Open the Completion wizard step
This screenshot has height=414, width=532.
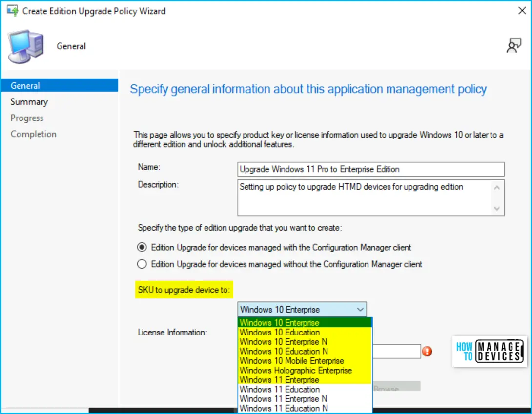pyautogui.click(x=33, y=134)
